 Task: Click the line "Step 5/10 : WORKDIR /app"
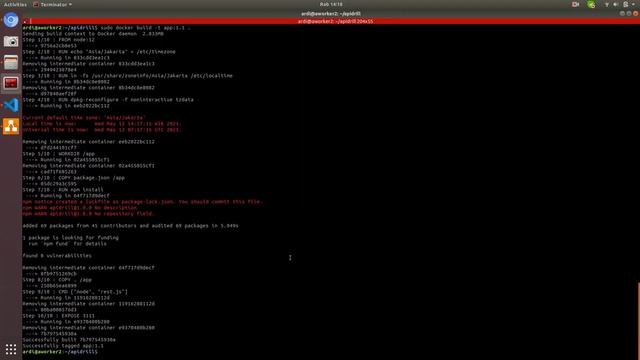point(58,154)
